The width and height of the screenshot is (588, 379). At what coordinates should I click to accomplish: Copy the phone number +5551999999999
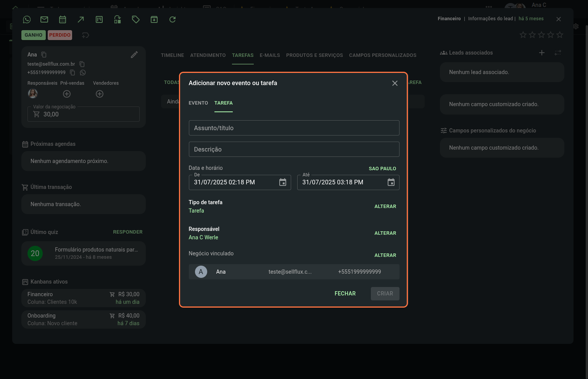coord(72,73)
